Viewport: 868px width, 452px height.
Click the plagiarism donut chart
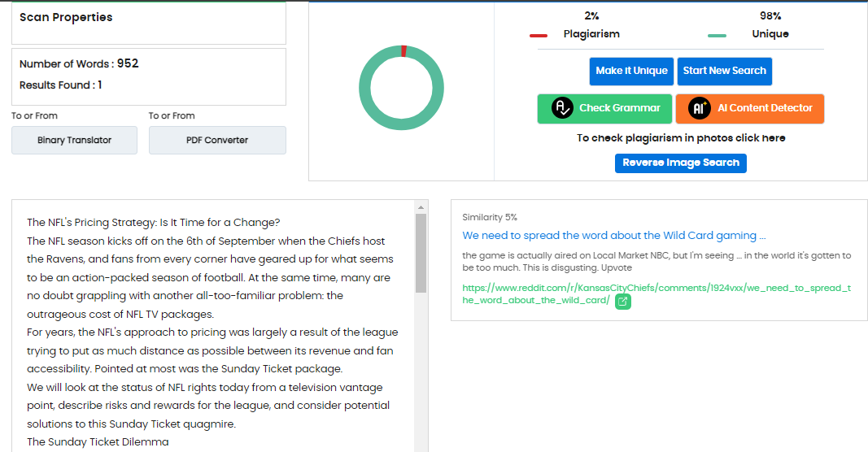coord(401,88)
